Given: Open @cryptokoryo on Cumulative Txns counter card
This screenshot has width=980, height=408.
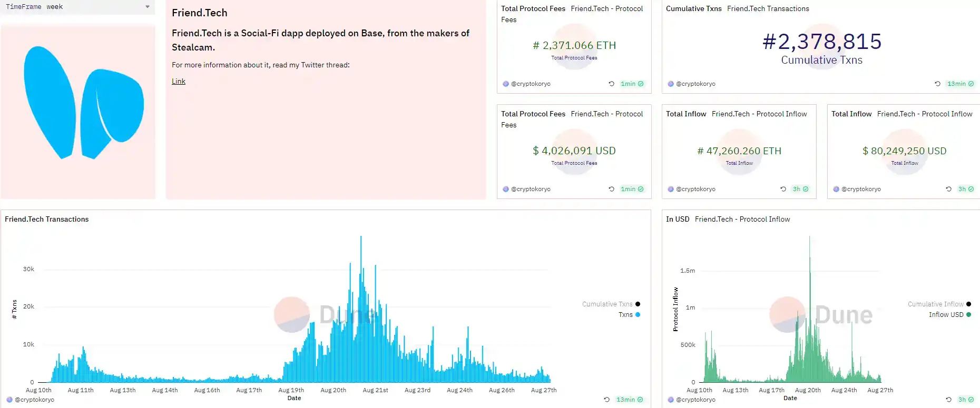Looking at the screenshot, I should (695, 84).
